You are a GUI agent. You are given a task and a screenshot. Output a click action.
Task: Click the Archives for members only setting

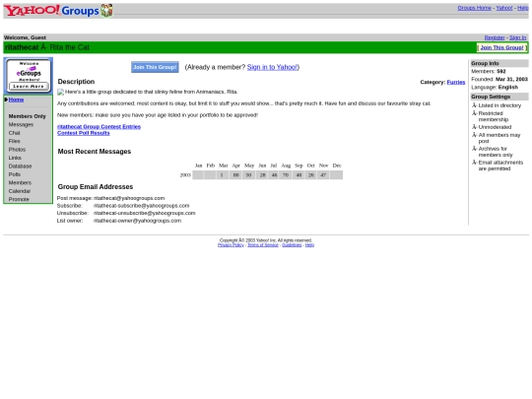[496, 152]
